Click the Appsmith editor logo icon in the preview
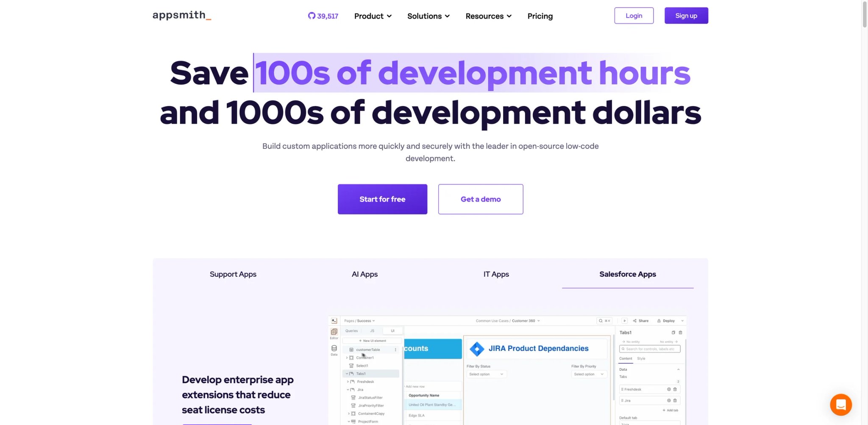868x425 pixels. [334, 321]
